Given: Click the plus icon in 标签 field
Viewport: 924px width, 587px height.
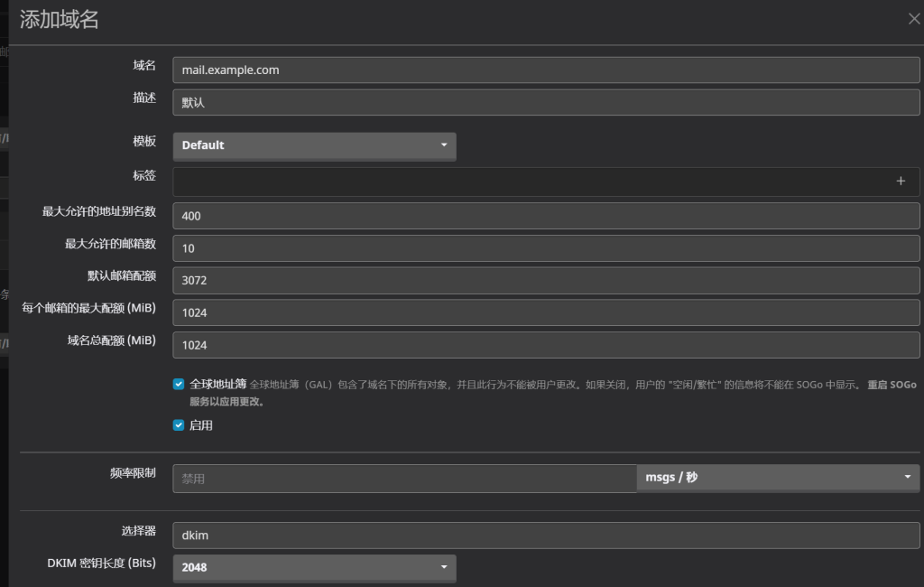Looking at the screenshot, I should click(x=900, y=181).
